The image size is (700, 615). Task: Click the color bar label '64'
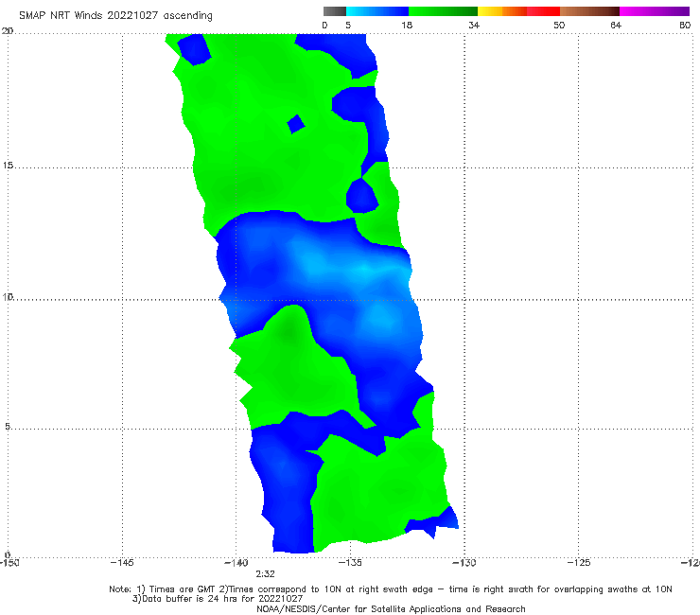[616, 25]
